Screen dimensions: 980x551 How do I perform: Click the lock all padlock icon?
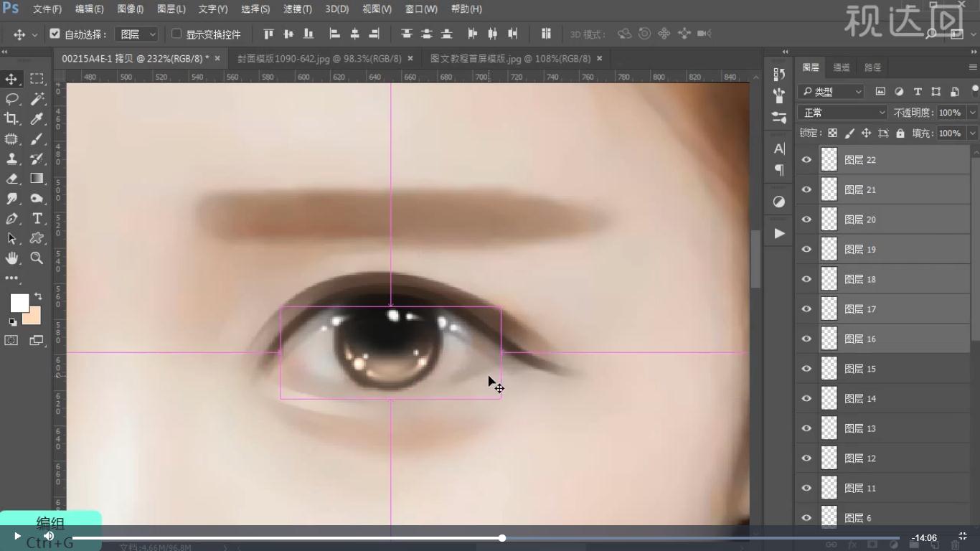(900, 133)
